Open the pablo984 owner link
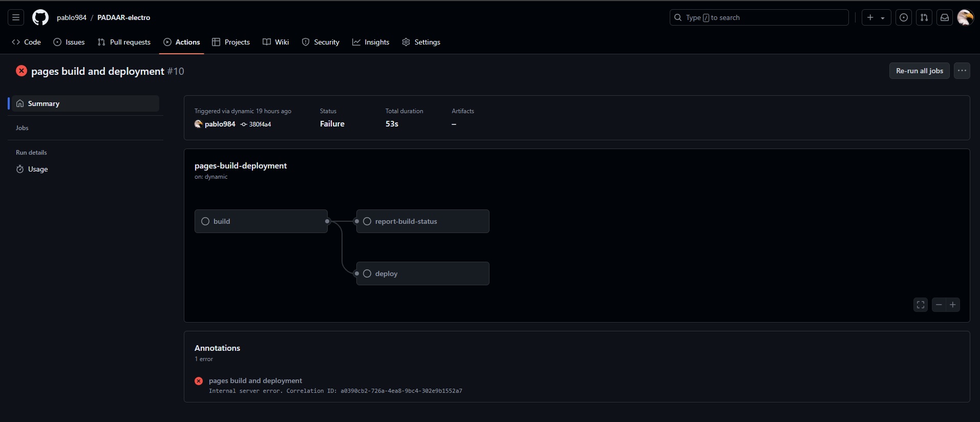Viewport: 980px width, 422px height. point(72,17)
